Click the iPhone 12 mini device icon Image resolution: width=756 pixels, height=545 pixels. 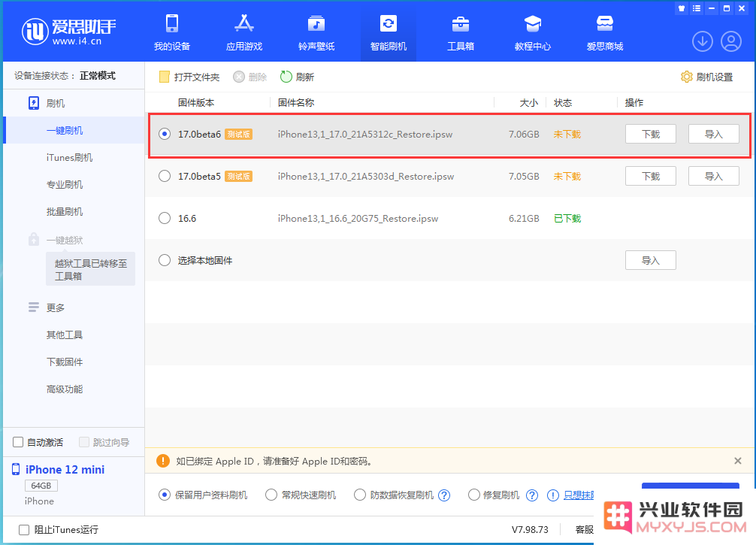point(16,469)
